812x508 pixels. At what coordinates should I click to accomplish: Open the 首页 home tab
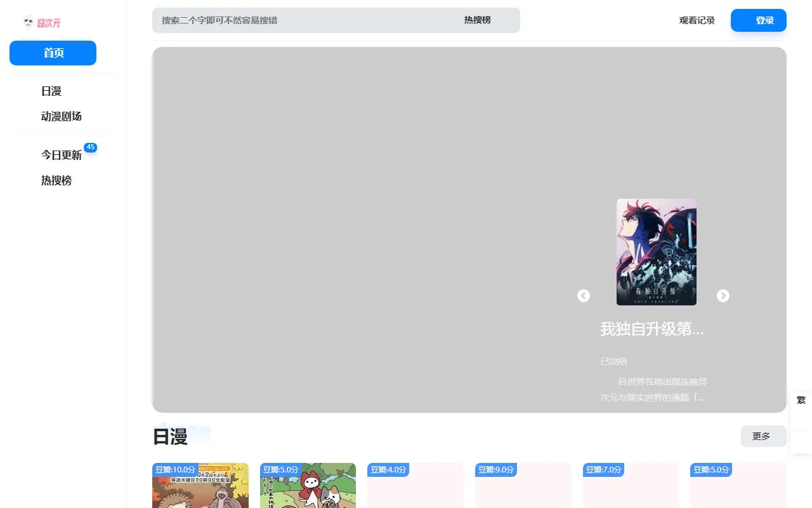click(53, 53)
